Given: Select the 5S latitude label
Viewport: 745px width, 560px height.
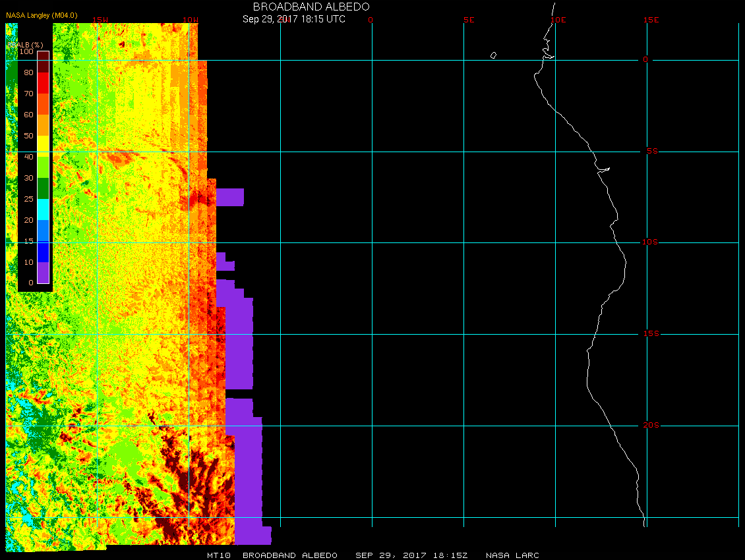Looking at the screenshot, I should (651, 151).
